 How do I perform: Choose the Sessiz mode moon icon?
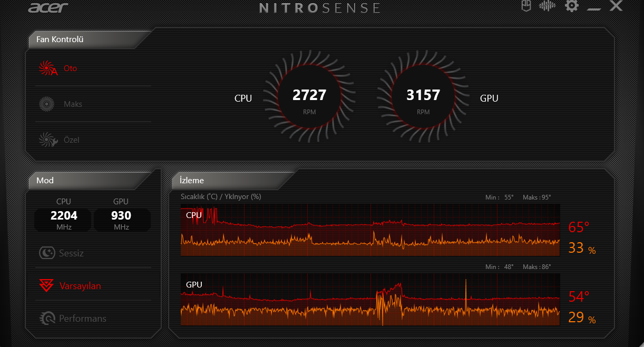tap(47, 253)
